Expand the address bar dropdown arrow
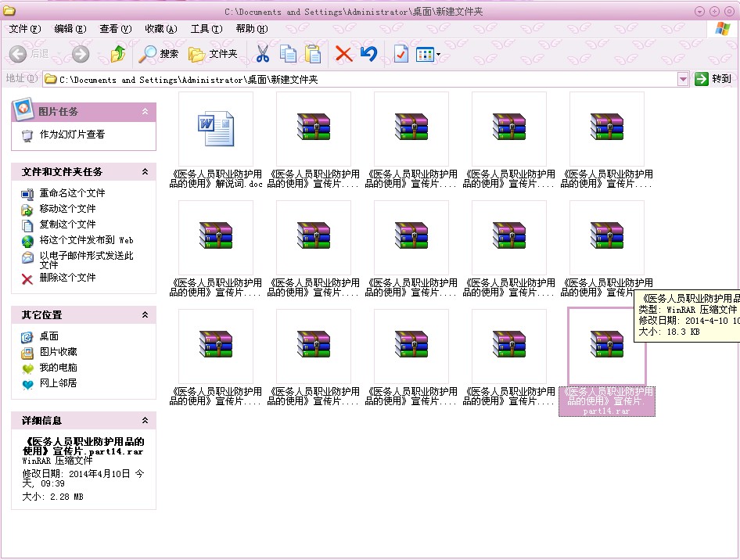Image resolution: width=740 pixels, height=560 pixels. pos(683,79)
